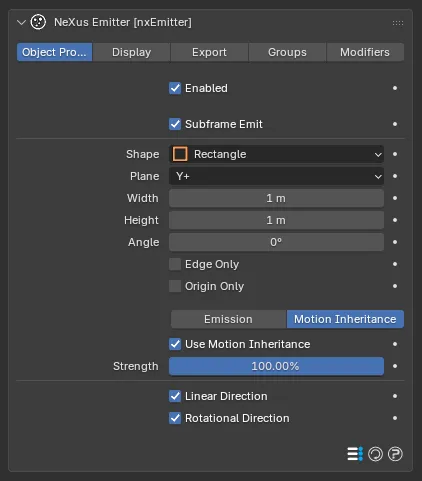Uncheck Subframe Emit
The height and width of the screenshot is (481, 422).
click(x=175, y=124)
